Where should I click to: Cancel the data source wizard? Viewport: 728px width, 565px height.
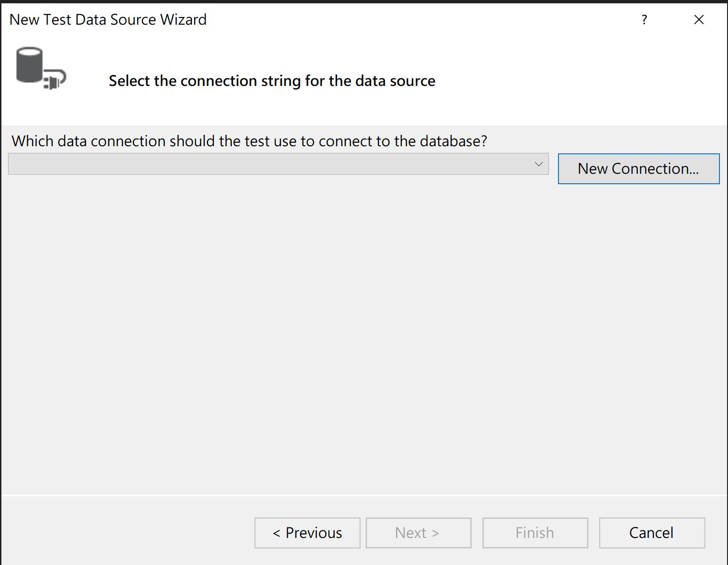pyautogui.click(x=652, y=533)
